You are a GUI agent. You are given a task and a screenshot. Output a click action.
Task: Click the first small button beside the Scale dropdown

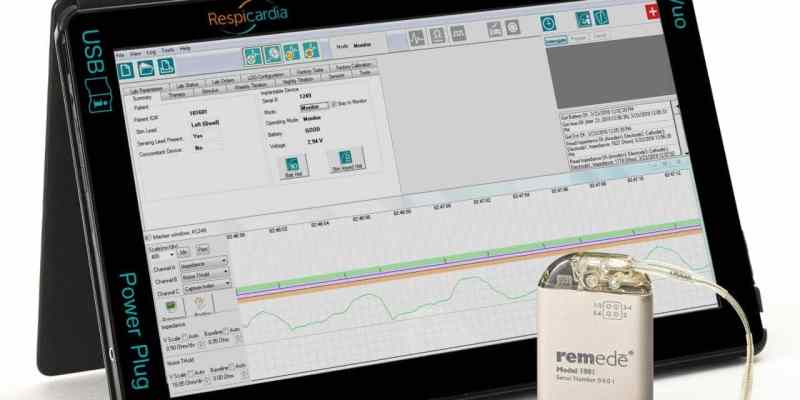pyautogui.click(x=184, y=252)
